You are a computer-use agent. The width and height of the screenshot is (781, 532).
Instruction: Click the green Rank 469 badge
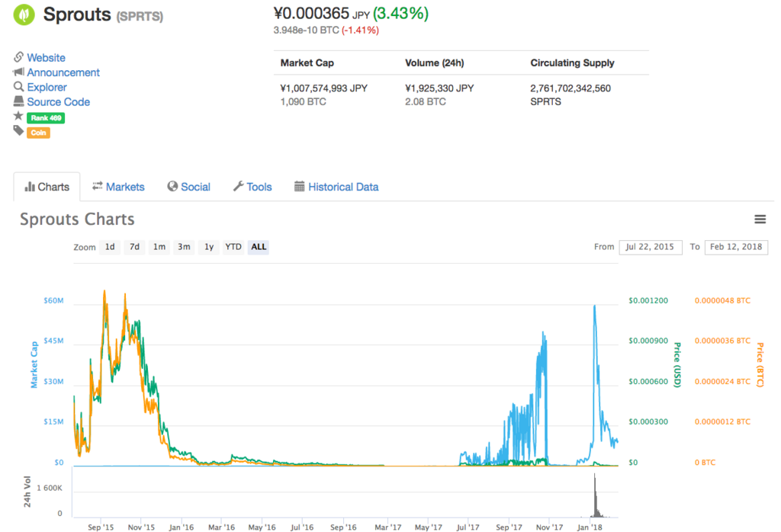(46, 118)
